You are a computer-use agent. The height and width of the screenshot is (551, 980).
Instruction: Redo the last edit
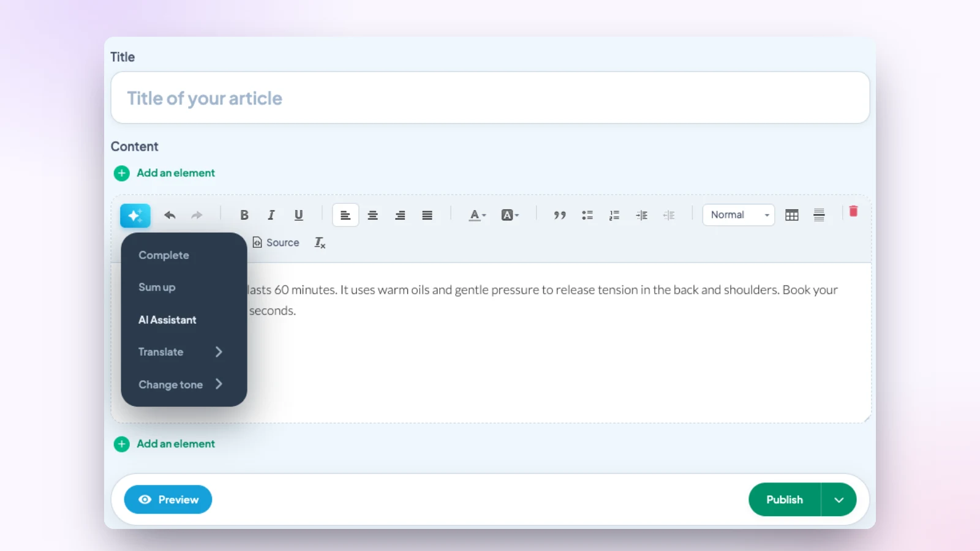click(197, 215)
